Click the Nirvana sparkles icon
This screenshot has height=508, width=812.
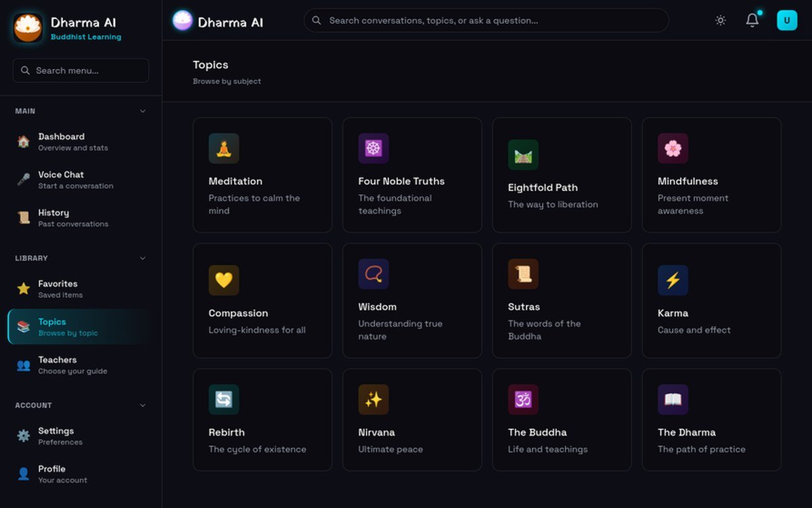pyautogui.click(x=374, y=400)
